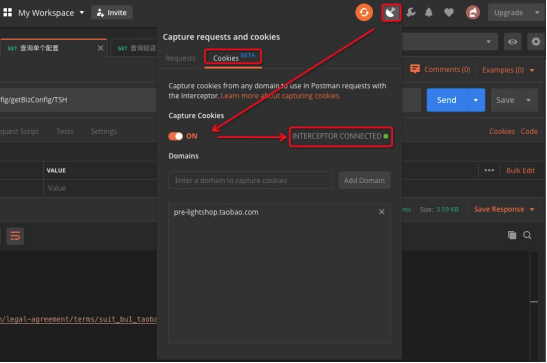The image size is (547, 363).
Task: Select the Cookies BETA tab
Action: pyautogui.click(x=233, y=57)
